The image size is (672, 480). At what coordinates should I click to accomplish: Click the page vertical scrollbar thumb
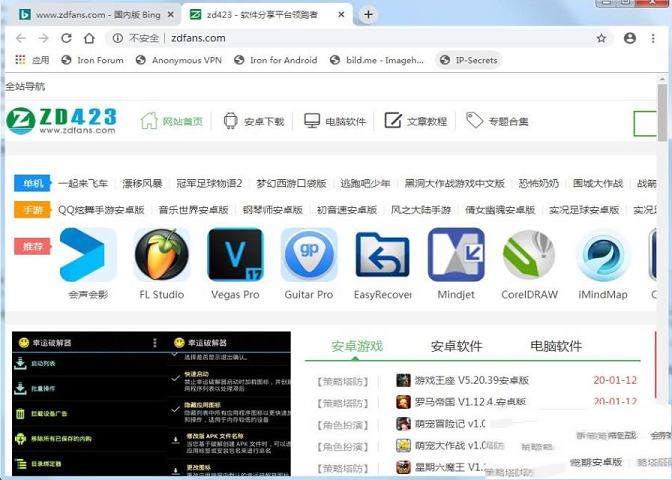coord(663,112)
